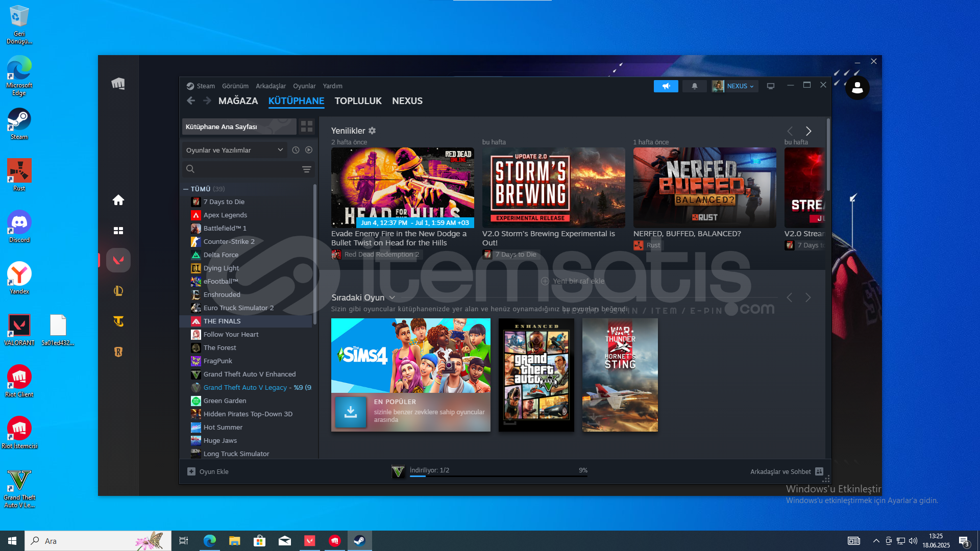Click Yeni bir raf ekle

[x=573, y=281]
